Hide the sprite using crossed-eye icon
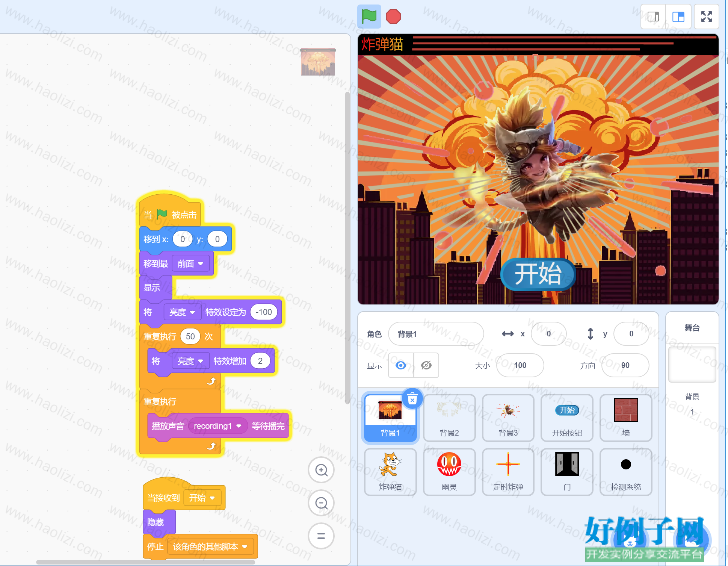 pos(426,365)
